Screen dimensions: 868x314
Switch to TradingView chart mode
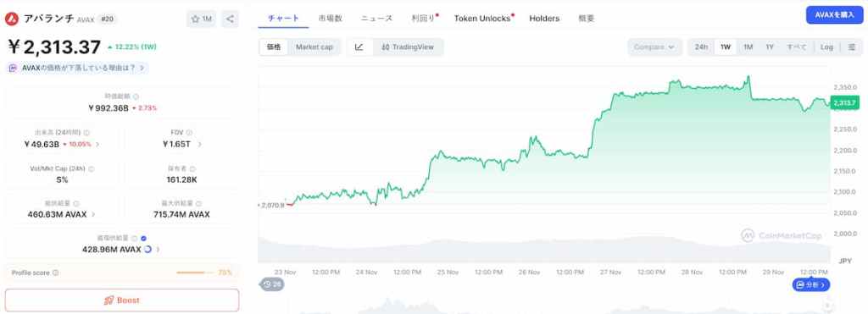(x=408, y=47)
